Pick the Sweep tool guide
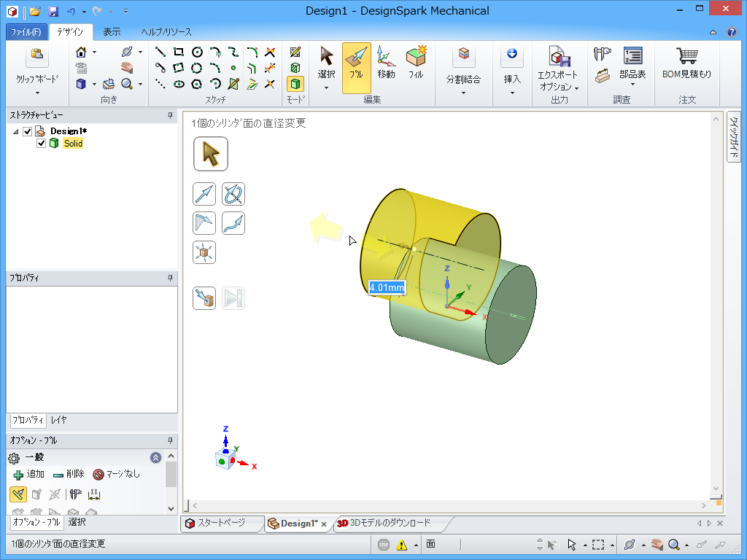 pos(233,223)
